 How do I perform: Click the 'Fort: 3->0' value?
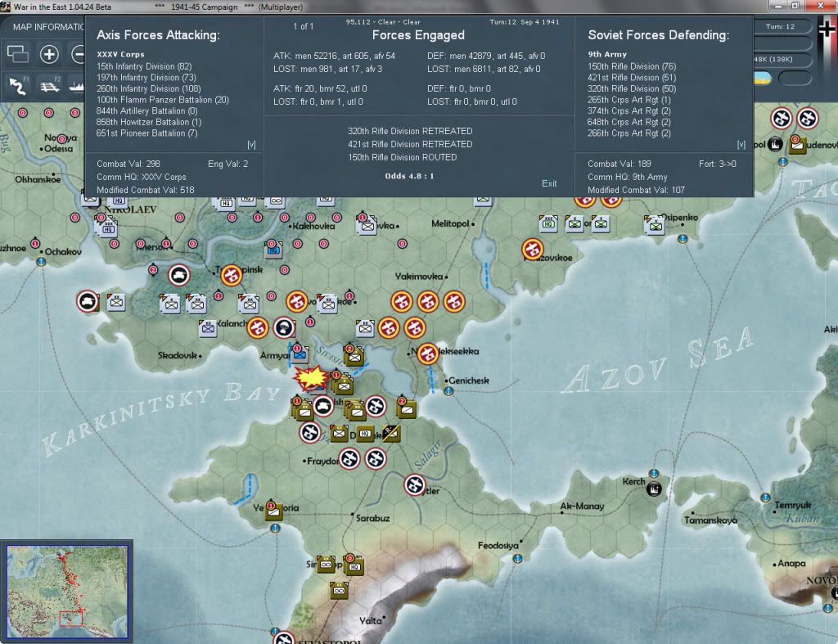[717, 164]
